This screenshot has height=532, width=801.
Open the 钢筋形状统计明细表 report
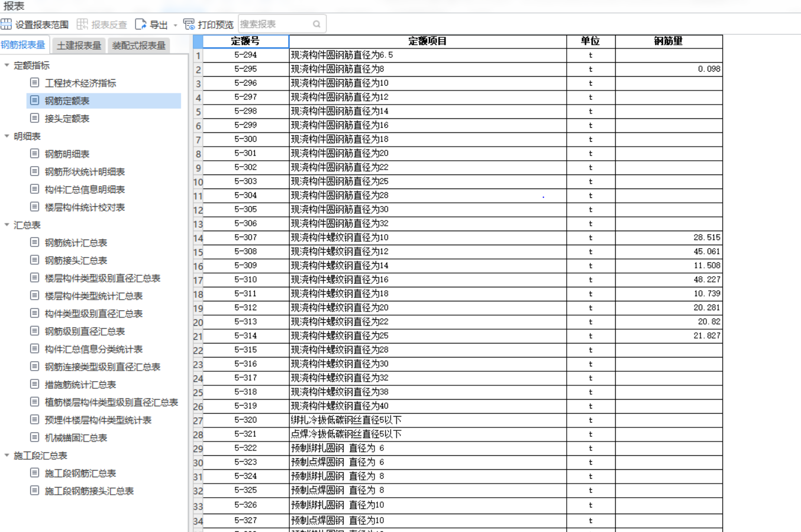tap(85, 172)
